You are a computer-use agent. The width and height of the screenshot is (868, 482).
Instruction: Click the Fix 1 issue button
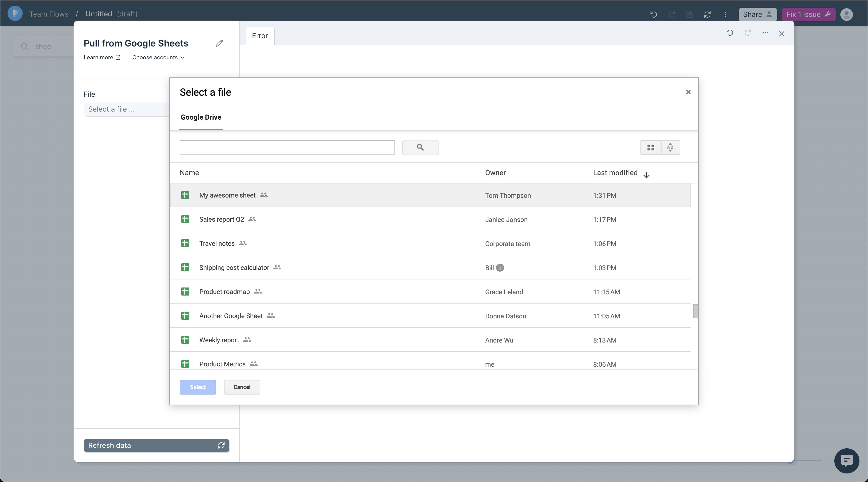(808, 14)
